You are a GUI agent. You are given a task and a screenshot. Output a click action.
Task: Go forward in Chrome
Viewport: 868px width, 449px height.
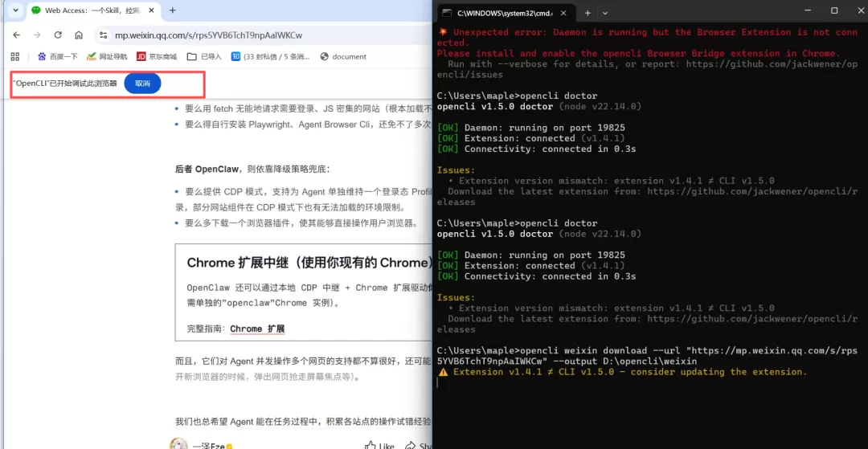(x=37, y=35)
